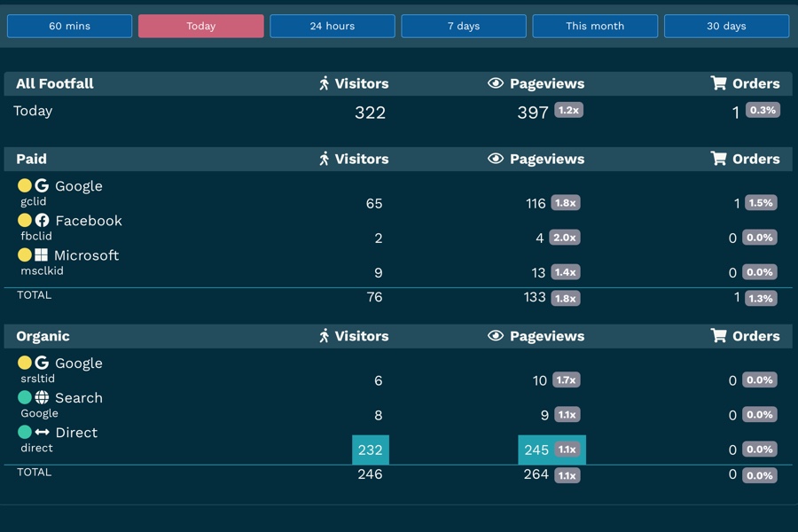This screenshot has height=532, width=798.
Task: Click the Google logo in the Paid section
Action: coord(42,185)
